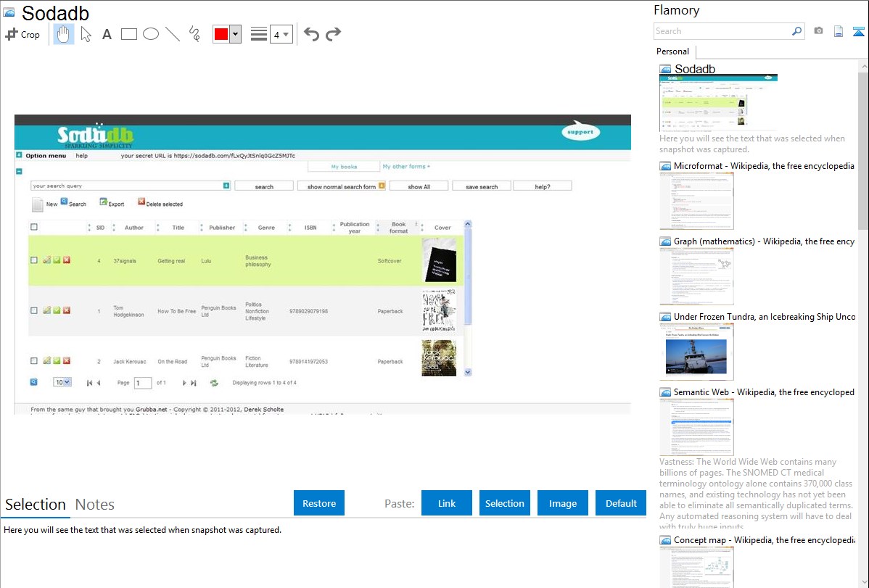The width and height of the screenshot is (869, 588).
Task: Click the Default paste button
Action: (x=621, y=503)
